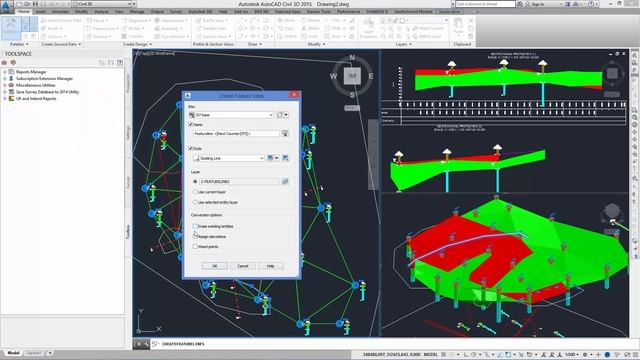
Task: Click the layer selection icon
Action: tap(285, 181)
